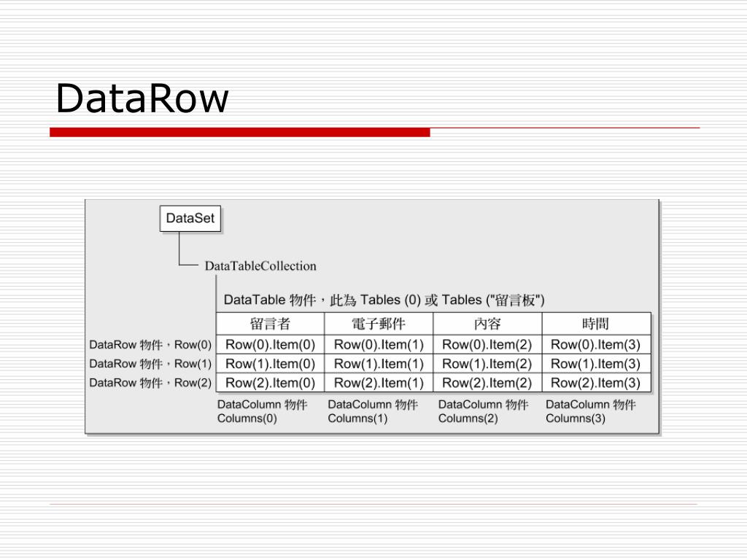Click cell Row(2).Item(2)
Image resolution: width=747 pixels, height=560 pixels.
(487, 382)
